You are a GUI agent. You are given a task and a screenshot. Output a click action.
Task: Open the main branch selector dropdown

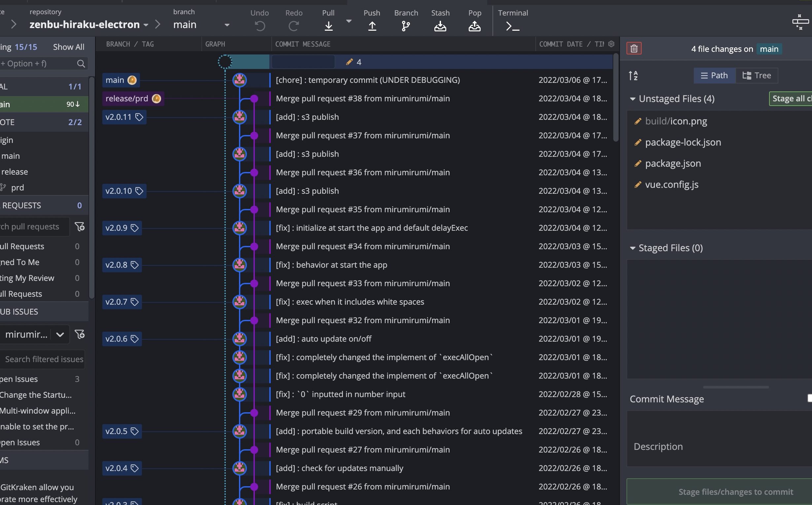click(x=227, y=25)
